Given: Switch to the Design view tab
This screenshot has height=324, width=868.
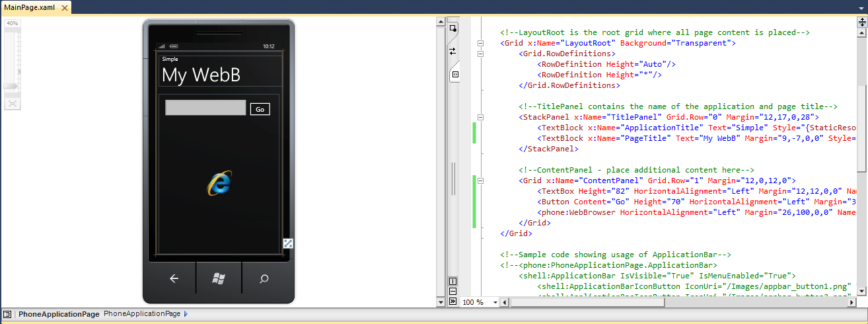Looking at the screenshot, I should click(453, 28).
